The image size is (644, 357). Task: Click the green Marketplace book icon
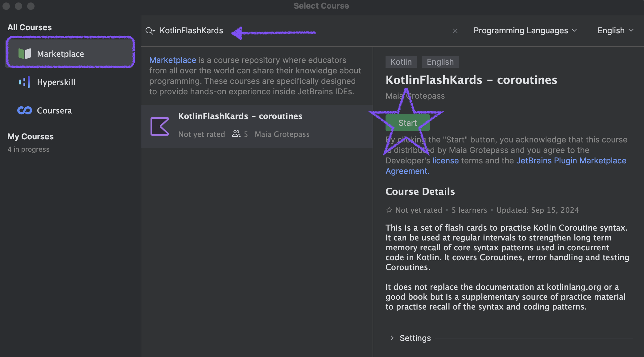(25, 54)
